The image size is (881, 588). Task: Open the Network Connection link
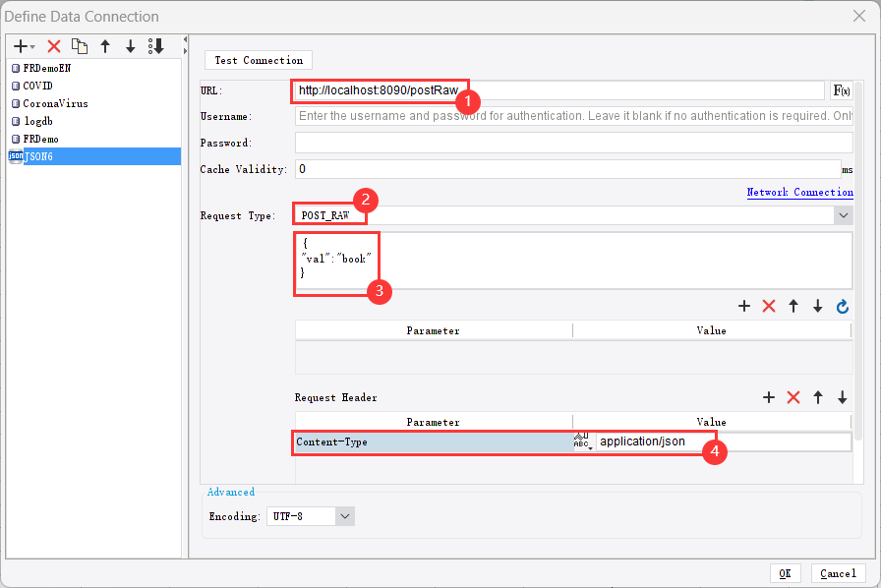pyautogui.click(x=799, y=192)
